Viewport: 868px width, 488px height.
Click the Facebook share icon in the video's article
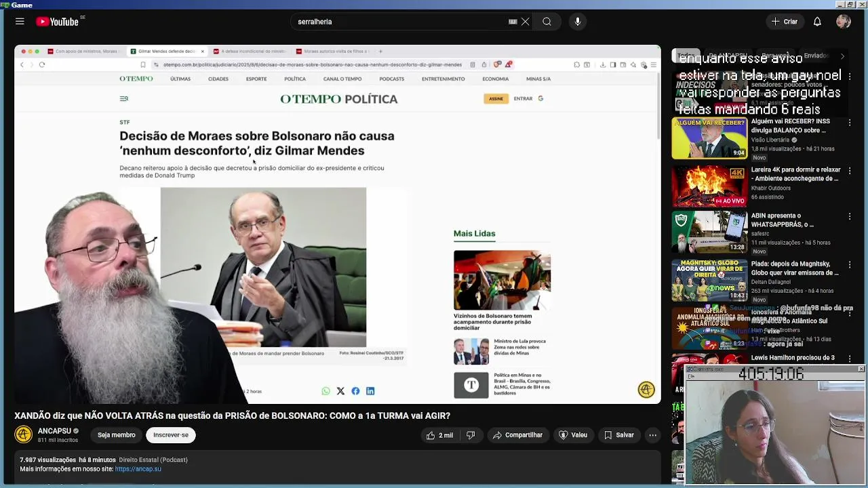[x=355, y=391]
